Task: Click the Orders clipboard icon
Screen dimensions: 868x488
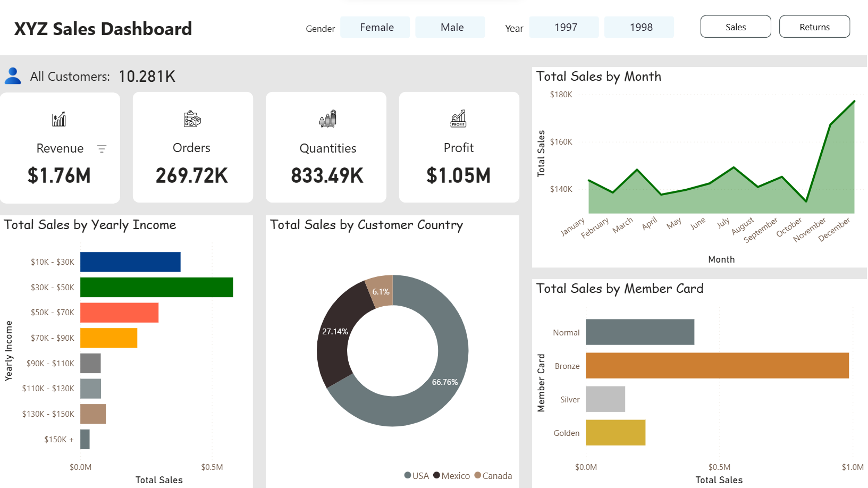Action: (x=192, y=119)
